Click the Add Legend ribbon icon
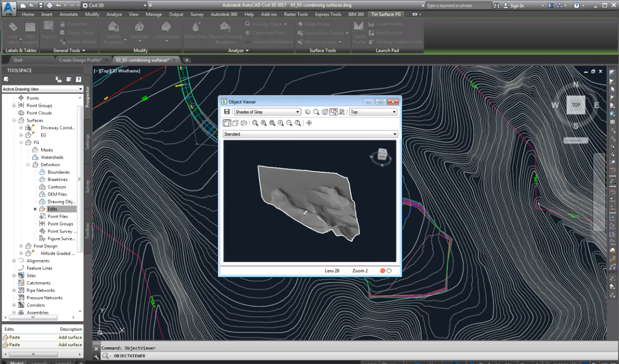 coord(30,33)
